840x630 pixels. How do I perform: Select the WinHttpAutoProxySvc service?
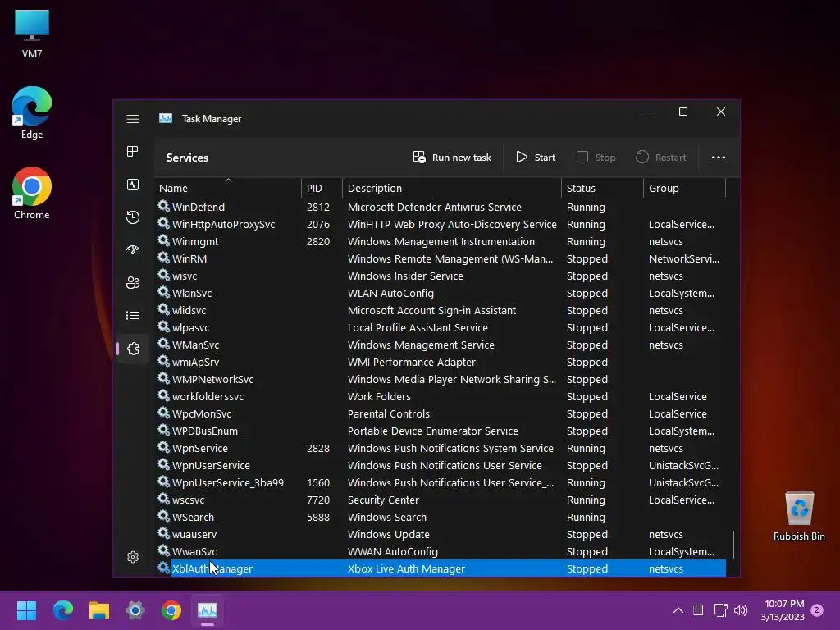pos(441,225)
